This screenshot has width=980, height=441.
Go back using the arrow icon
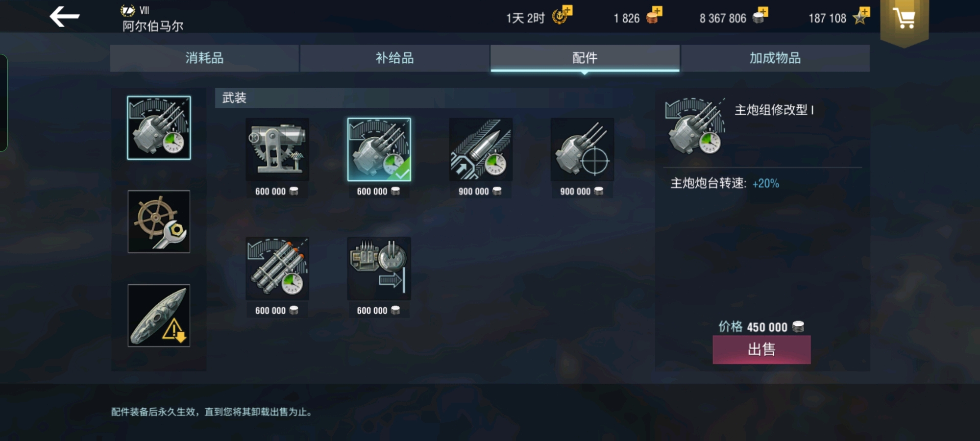(x=64, y=17)
